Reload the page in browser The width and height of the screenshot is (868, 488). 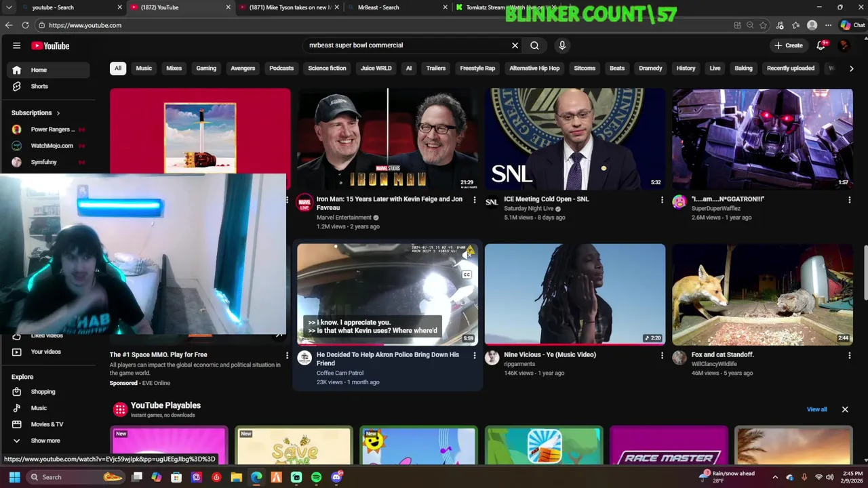(25, 25)
